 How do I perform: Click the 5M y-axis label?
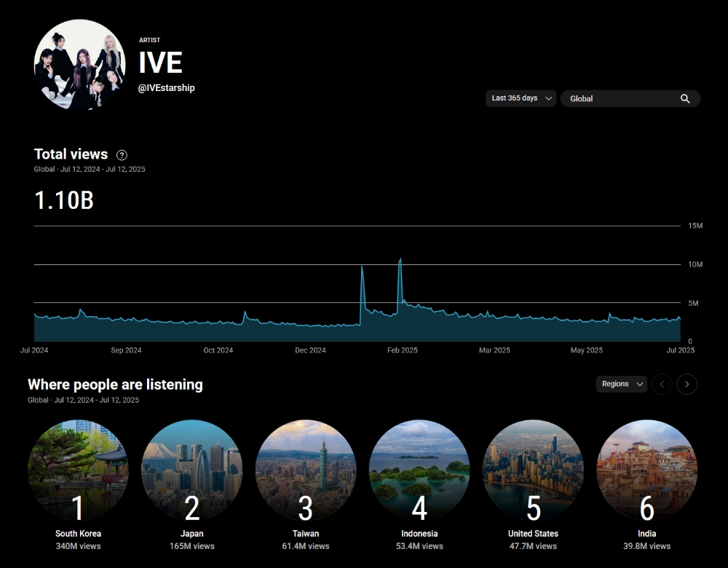click(693, 303)
